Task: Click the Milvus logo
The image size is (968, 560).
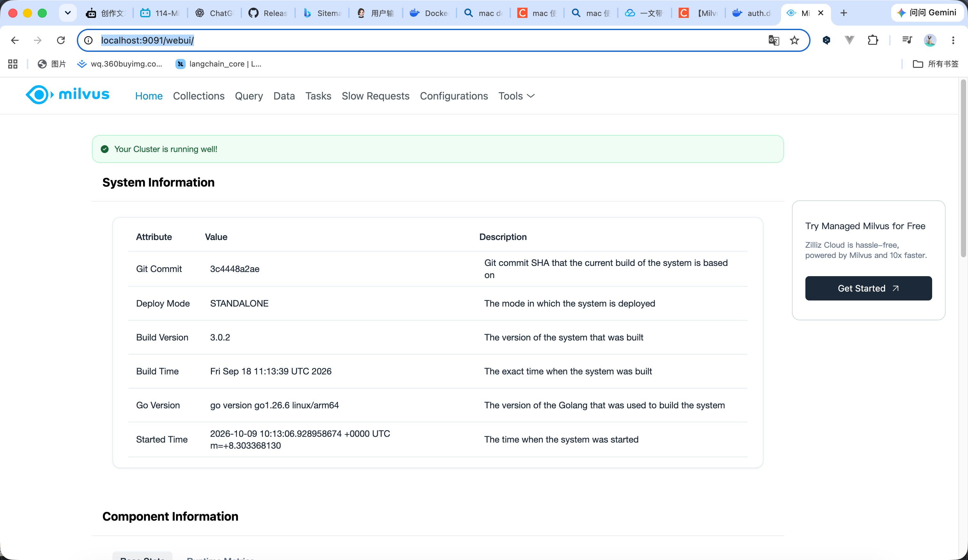Action: point(68,94)
